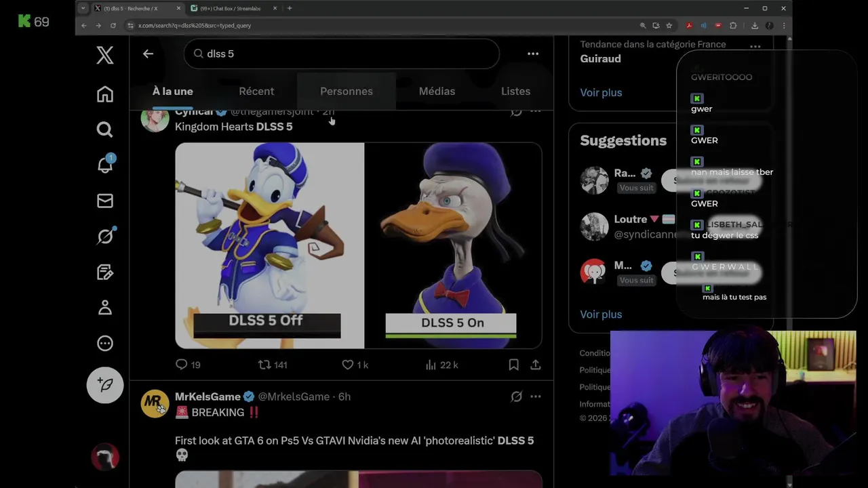This screenshot has width=868, height=488.
Task: Open the Lists sidebar icon
Action: [104, 272]
